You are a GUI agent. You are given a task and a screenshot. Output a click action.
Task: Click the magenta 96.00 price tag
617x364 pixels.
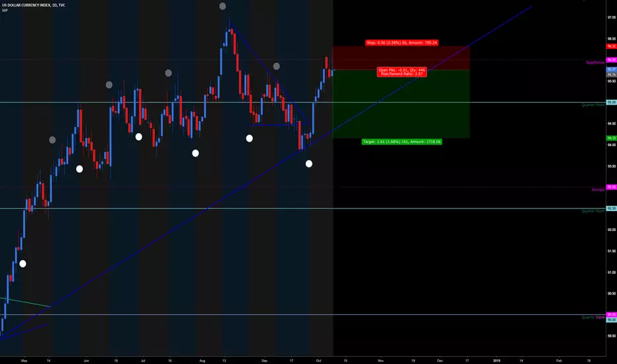[x=612, y=60]
